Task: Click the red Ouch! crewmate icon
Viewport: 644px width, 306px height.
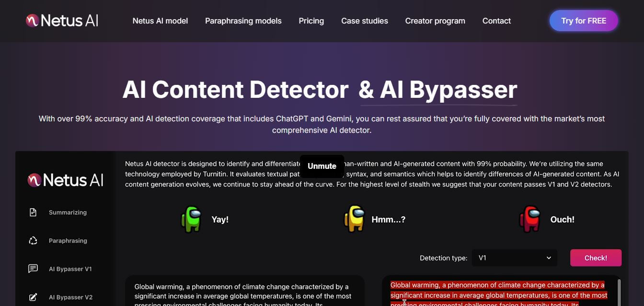Action: tap(529, 219)
